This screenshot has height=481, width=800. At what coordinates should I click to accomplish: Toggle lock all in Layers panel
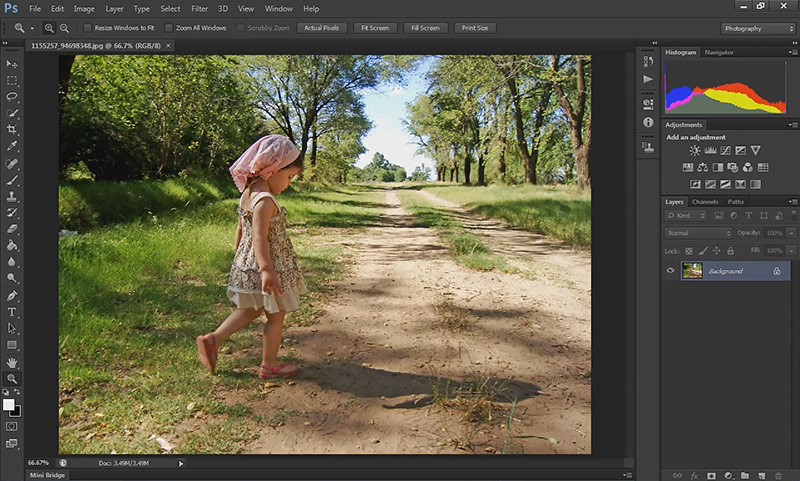pos(730,251)
